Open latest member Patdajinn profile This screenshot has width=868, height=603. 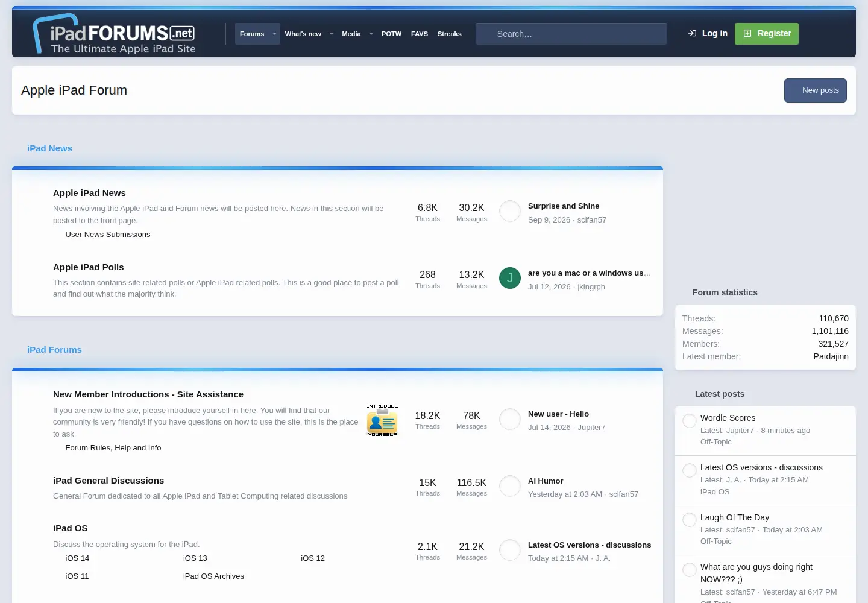tap(831, 356)
